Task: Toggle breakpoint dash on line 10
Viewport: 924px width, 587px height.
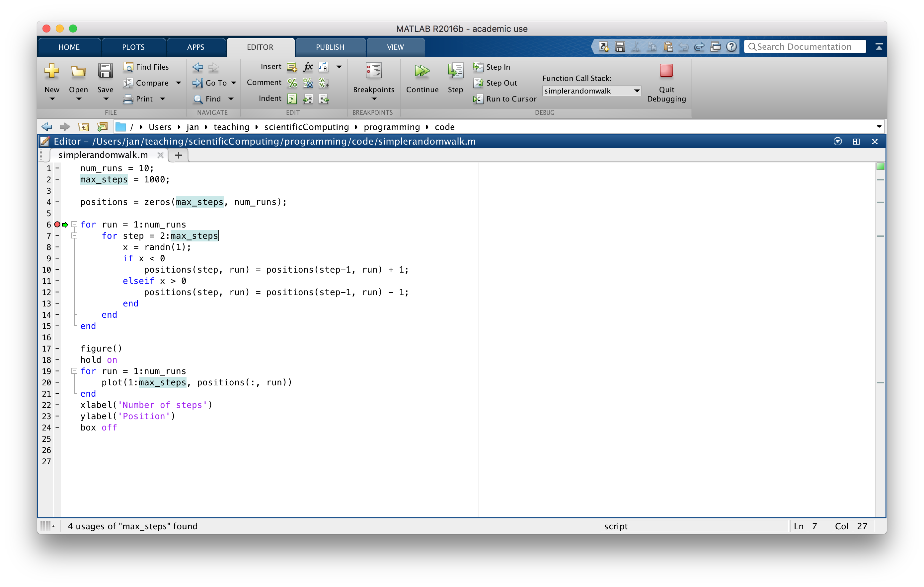Action: click(x=57, y=270)
